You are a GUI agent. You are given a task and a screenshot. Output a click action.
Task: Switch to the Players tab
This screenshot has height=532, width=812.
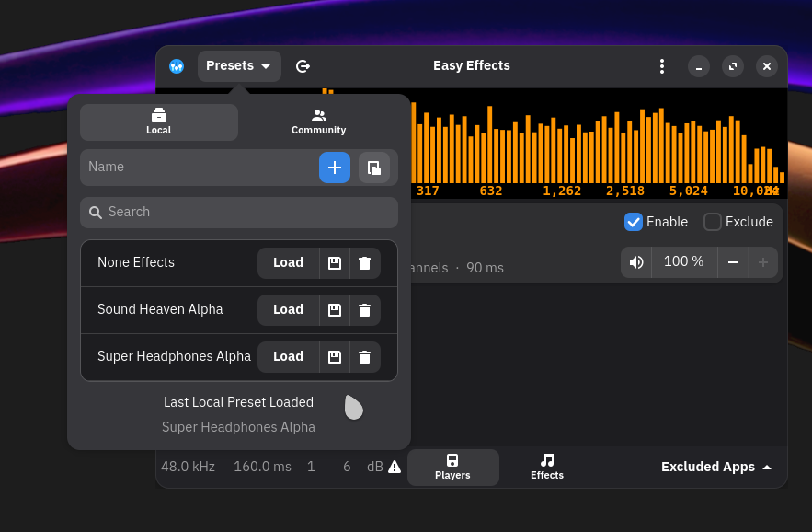point(452,468)
